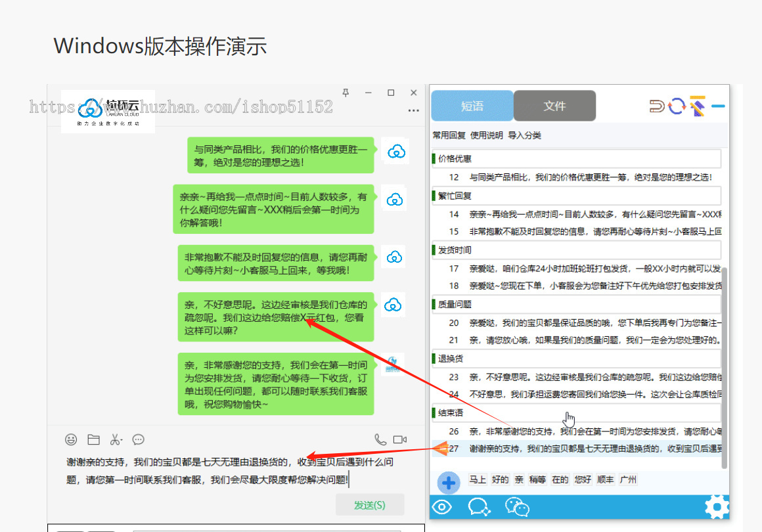Insert quick word 亲

tap(519, 479)
